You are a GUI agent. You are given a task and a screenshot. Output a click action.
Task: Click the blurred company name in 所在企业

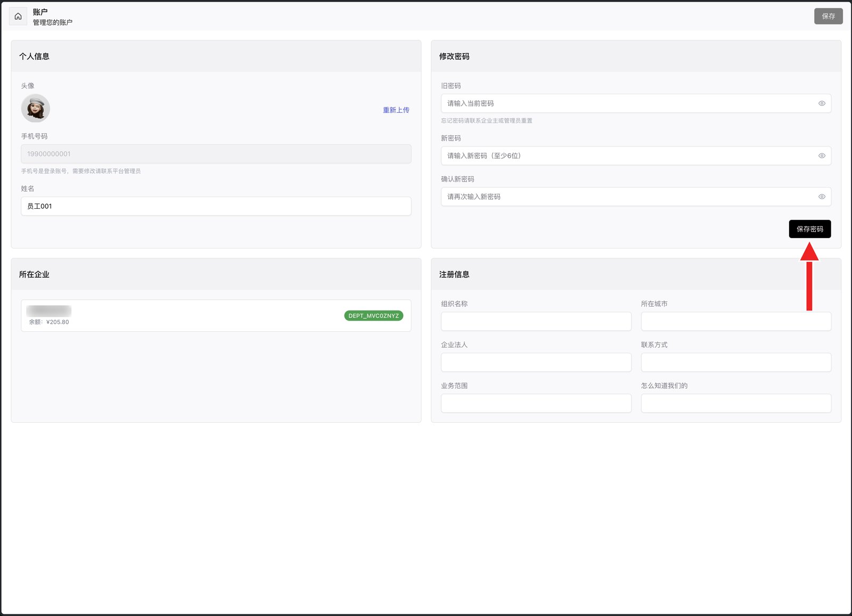tap(49, 311)
